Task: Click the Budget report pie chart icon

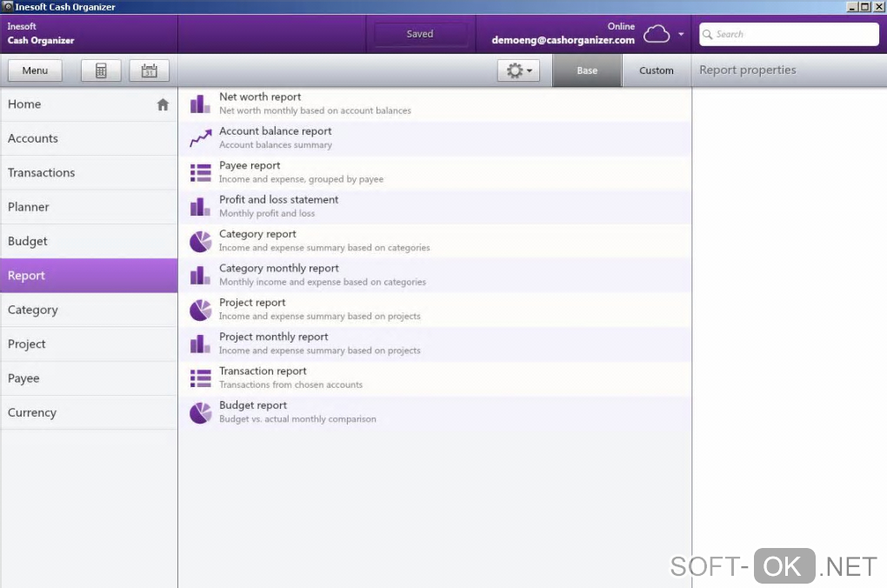Action: pos(200,412)
